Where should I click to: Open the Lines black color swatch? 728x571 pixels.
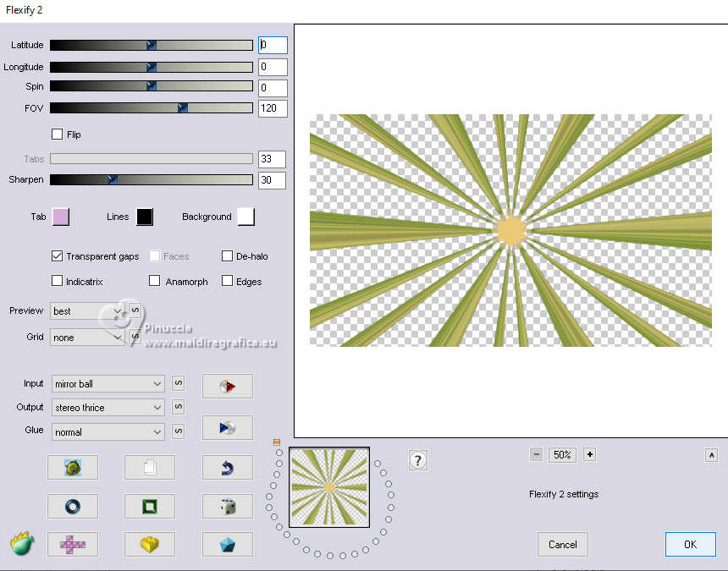[x=145, y=217]
